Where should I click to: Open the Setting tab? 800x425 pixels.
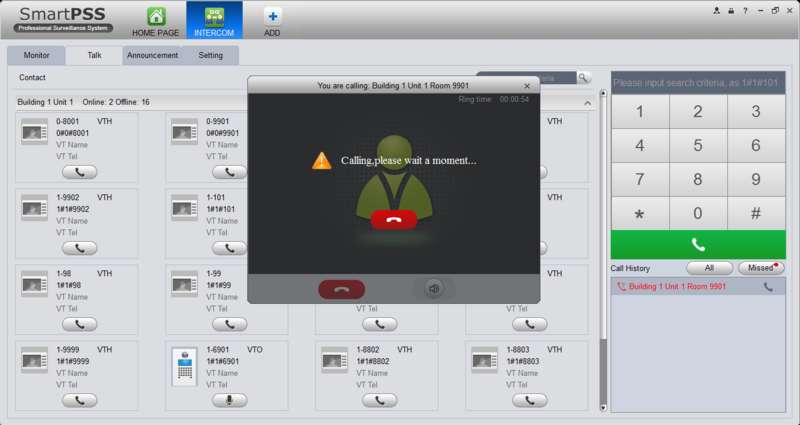210,55
